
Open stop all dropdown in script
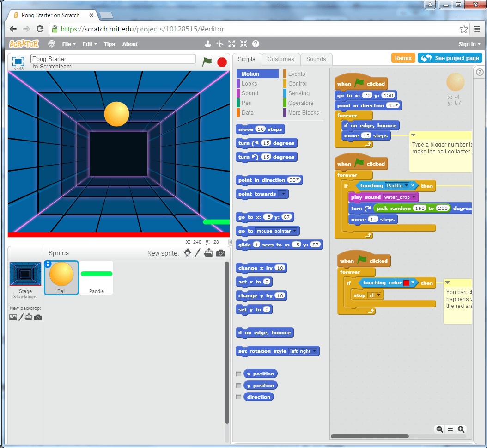378,295
